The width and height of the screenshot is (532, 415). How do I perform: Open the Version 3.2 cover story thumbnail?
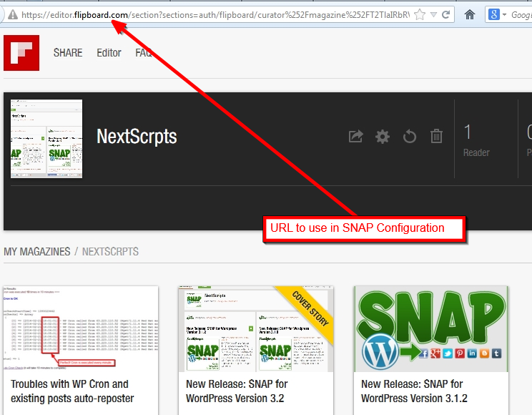click(256, 328)
